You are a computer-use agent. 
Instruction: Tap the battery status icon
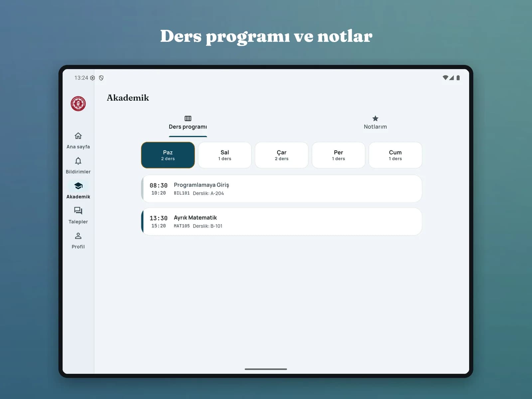[x=458, y=78]
